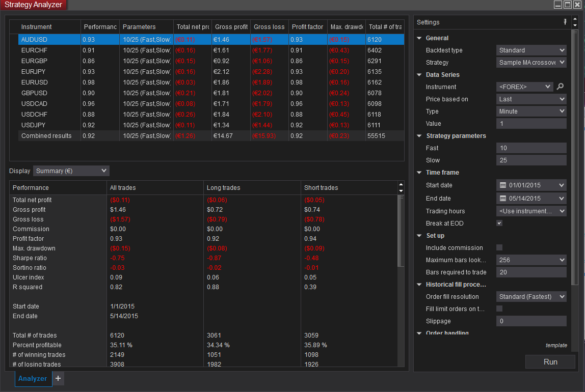The image size is (585, 392).
Task: Collapse the Data Series section
Action: point(419,74)
